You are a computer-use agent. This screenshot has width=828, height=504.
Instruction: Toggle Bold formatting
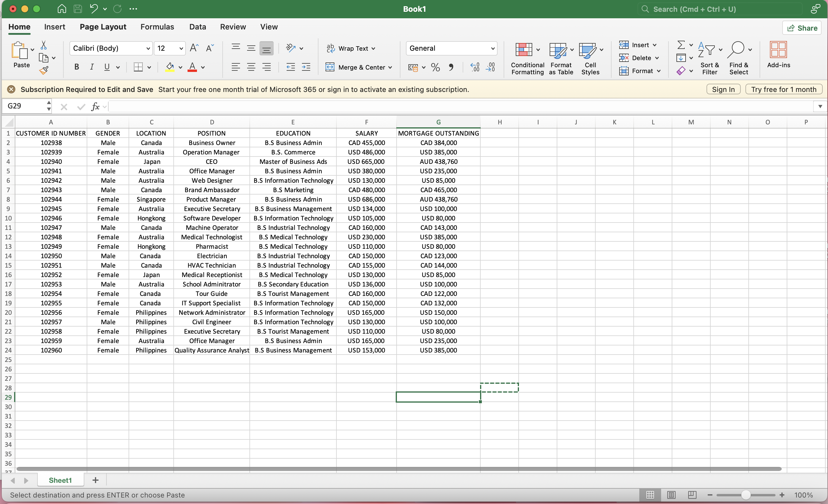coord(77,67)
